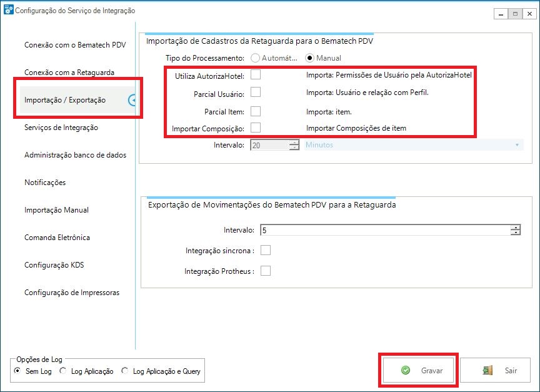Click the Sair button to exit

(495, 370)
